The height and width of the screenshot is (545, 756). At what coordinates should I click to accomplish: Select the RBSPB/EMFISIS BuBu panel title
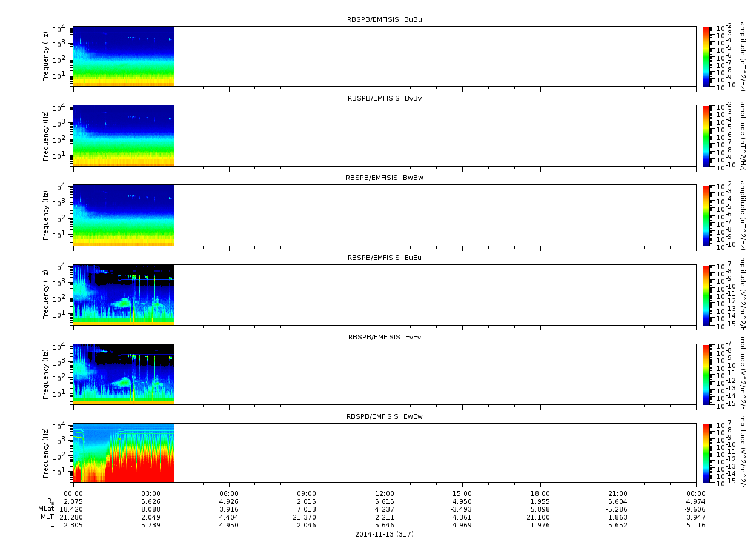(384, 19)
